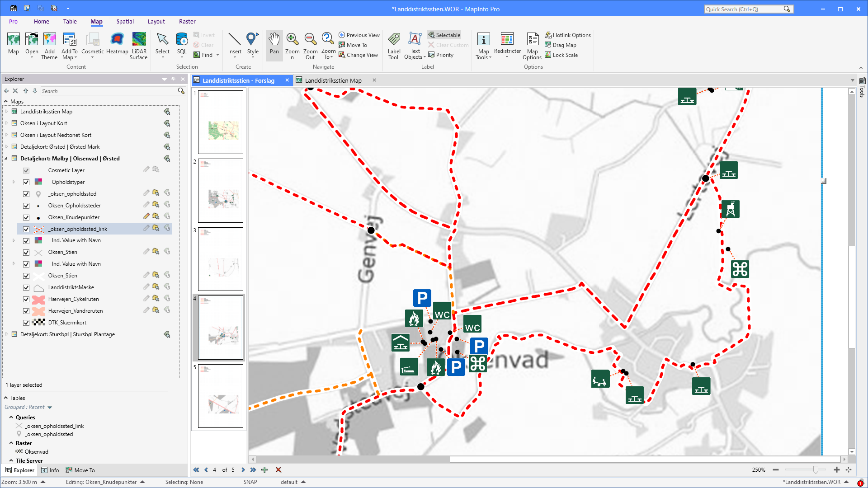Image resolution: width=868 pixels, height=488 pixels.
Task: Hide the DTK_Skærmkort layer
Action: coord(26,322)
